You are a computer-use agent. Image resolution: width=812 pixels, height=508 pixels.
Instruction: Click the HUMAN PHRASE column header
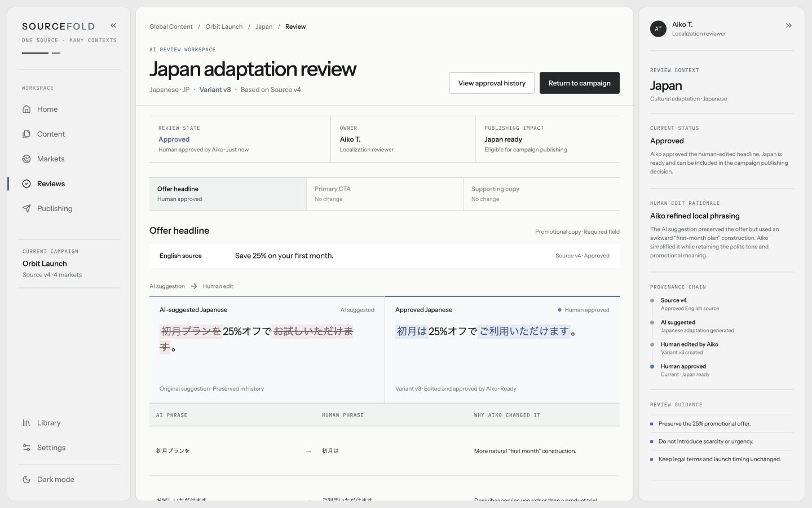[343, 415]
